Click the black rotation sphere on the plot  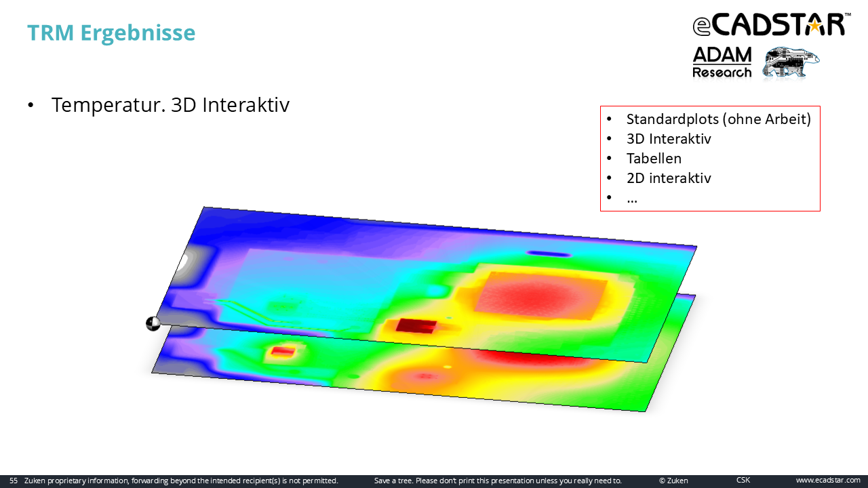click(x=153, y=323)
